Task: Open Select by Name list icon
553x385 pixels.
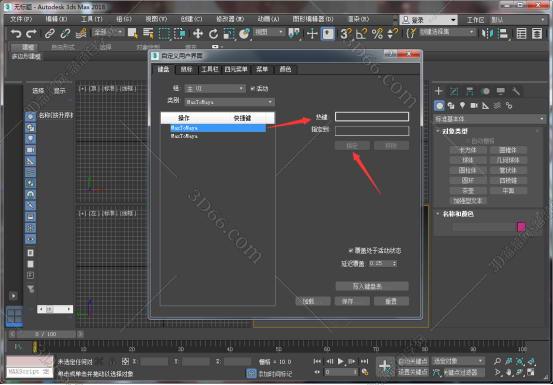Action: coord(148,34)
